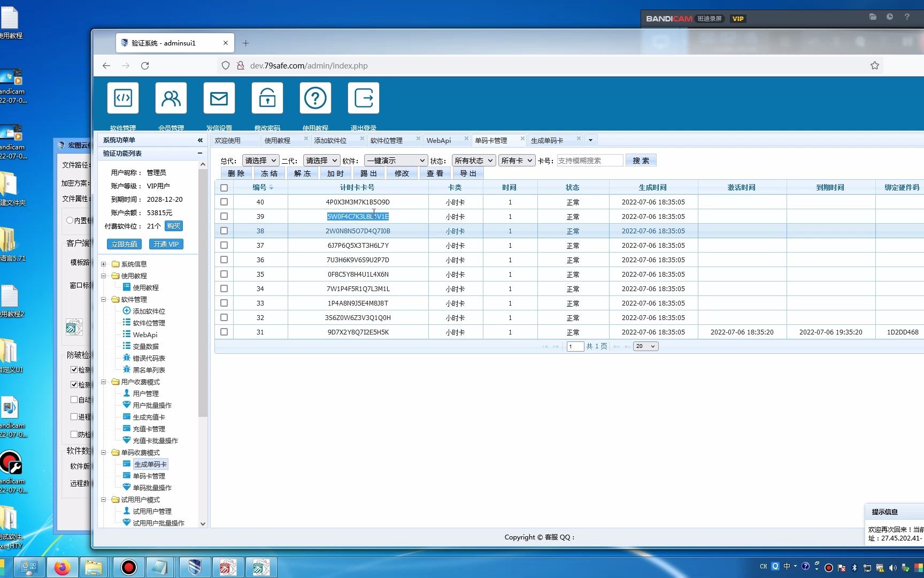Open the 所有卡 dropdown

click(517, 161)
